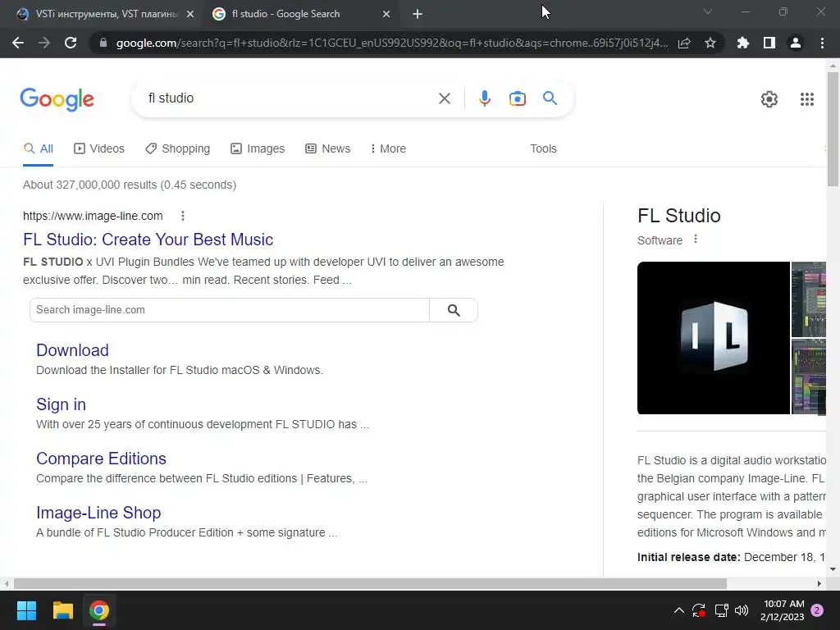Share this page via address bar icon

(684, 43)
